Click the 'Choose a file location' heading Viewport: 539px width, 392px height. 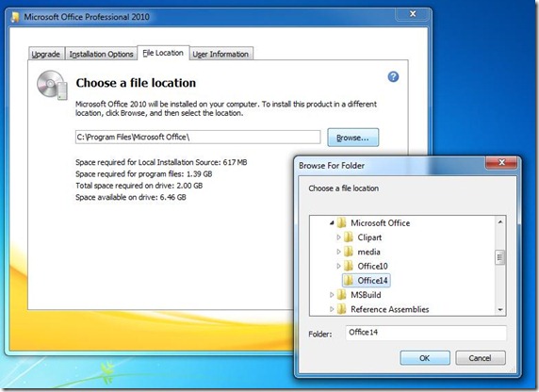coord(136,83)
